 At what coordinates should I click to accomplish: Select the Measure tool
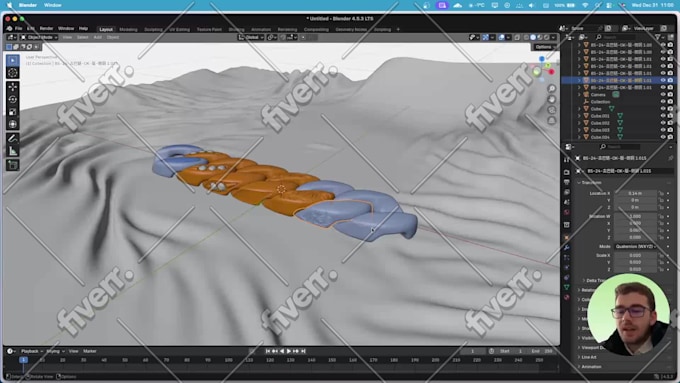(13, 151)
